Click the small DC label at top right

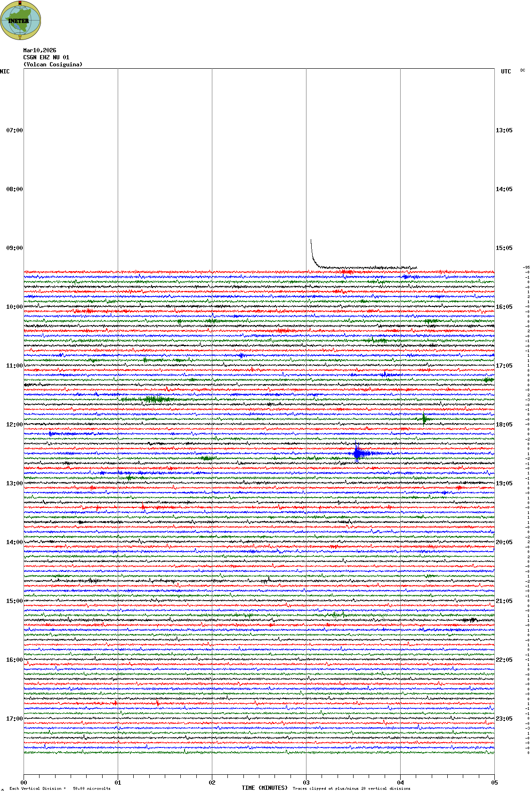click(523, 70)
